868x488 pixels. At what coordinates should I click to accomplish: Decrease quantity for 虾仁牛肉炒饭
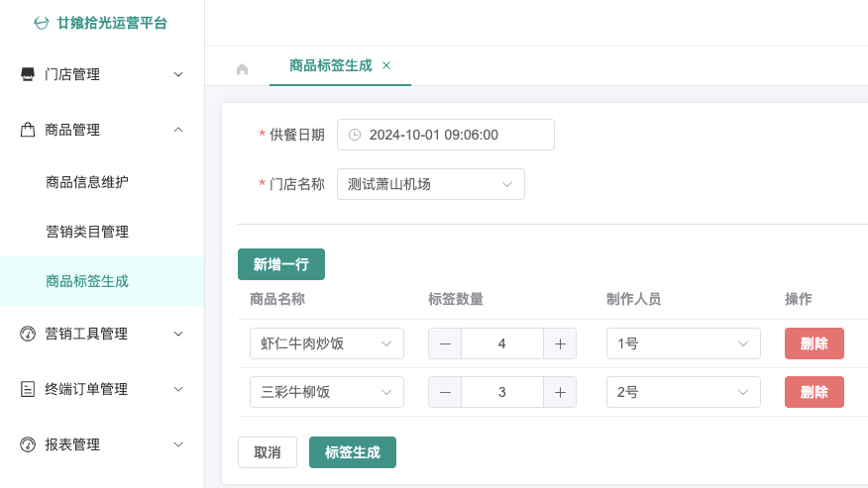(445, 343)
